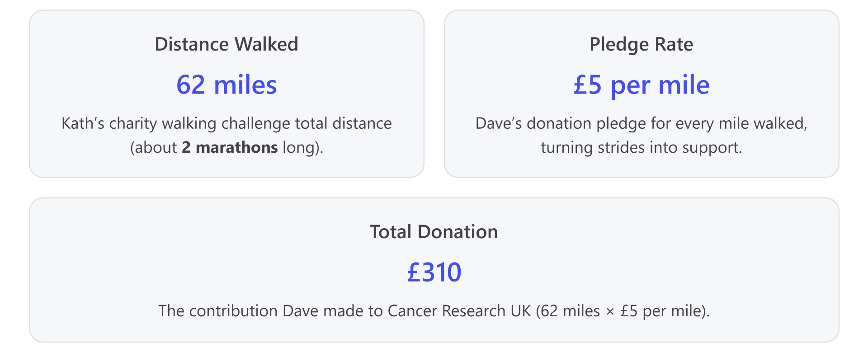Click the "Total Donation" heading

tap(434, 232)
